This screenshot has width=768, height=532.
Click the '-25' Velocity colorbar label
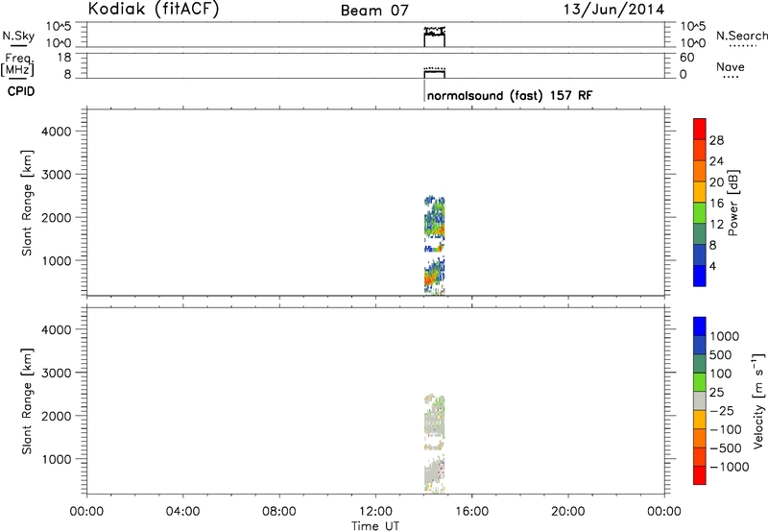pos(722,411)
